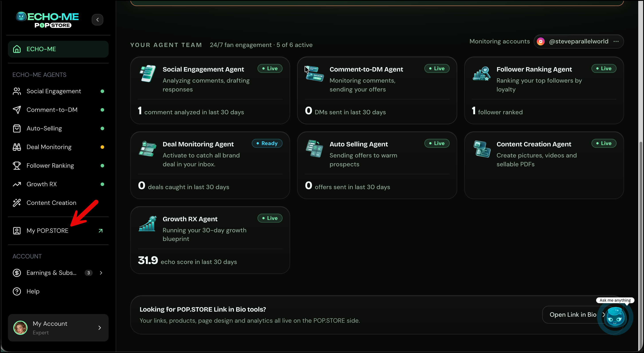Viewport: 644px width, 353px height.
Task: Expand the My Account panel chevron
Action: [x=100, y=328]
